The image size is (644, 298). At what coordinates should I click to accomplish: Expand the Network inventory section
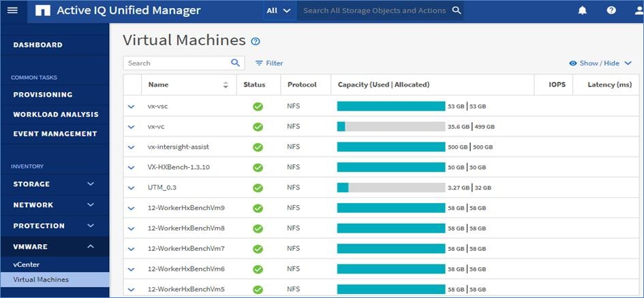(55, 205)
